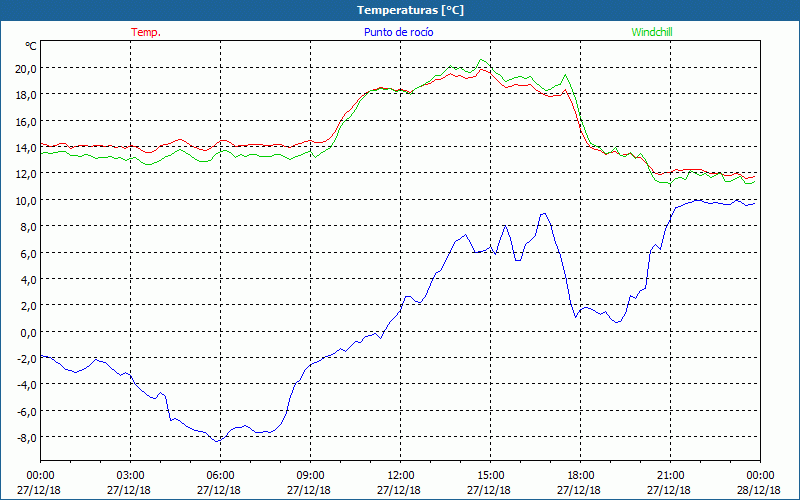Click the 15:00 time axis label
Image resolution: width=800 pixels, height=500 pixels.
(x=490, y=476)
